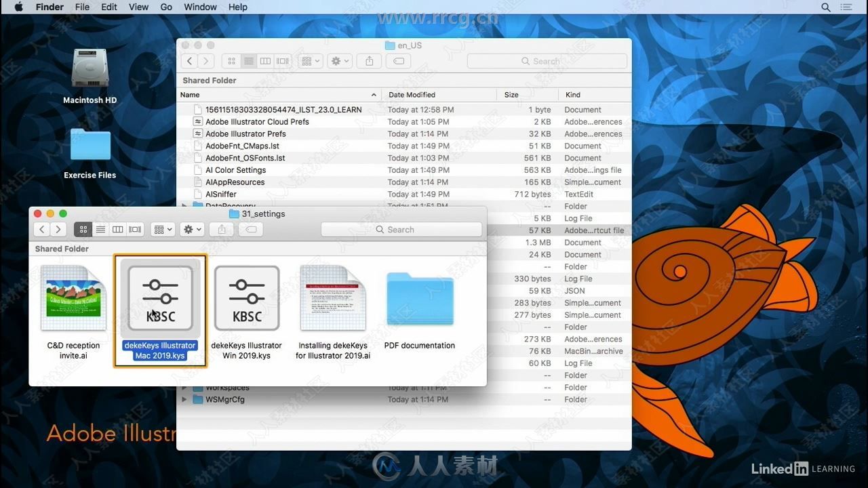Switch 31_settings window to icon view

pyautogui.click(x=83, y=230)
